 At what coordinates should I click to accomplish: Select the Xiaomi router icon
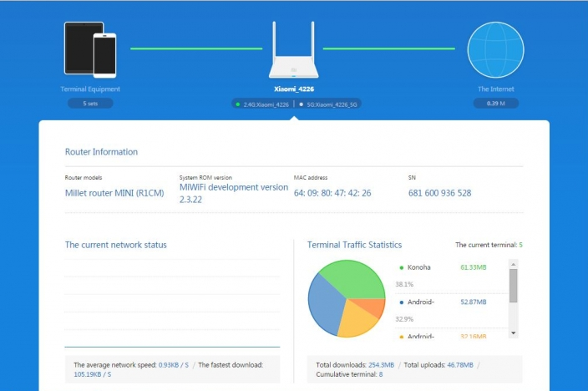click(294, 49)
